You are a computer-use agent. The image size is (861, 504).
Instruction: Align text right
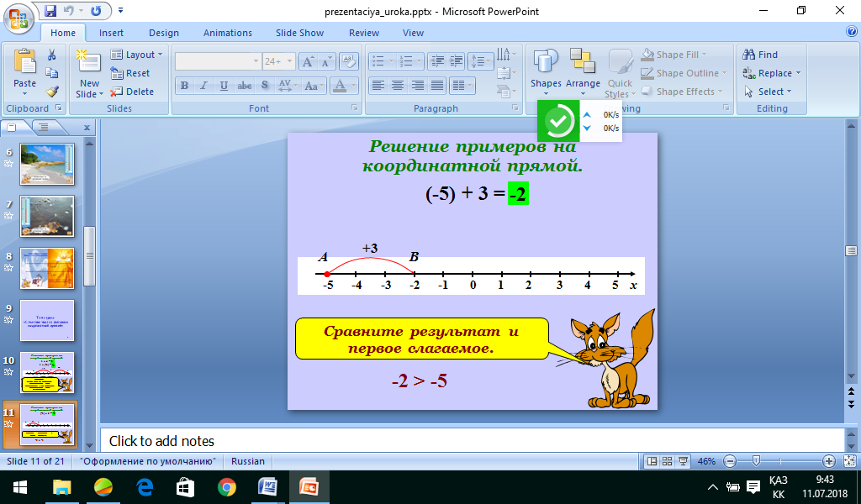pyautogui.click(x=417, y=86)
